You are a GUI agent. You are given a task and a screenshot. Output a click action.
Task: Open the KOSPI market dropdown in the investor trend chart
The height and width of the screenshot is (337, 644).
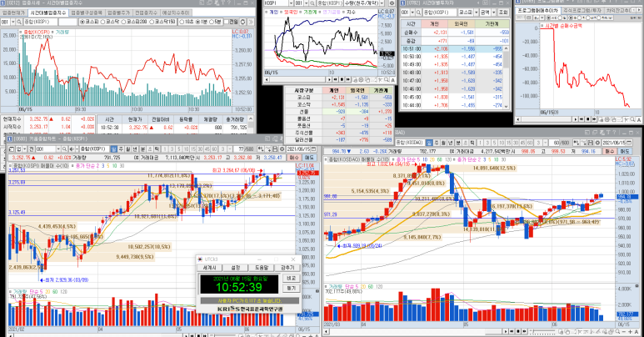point(291,3)
